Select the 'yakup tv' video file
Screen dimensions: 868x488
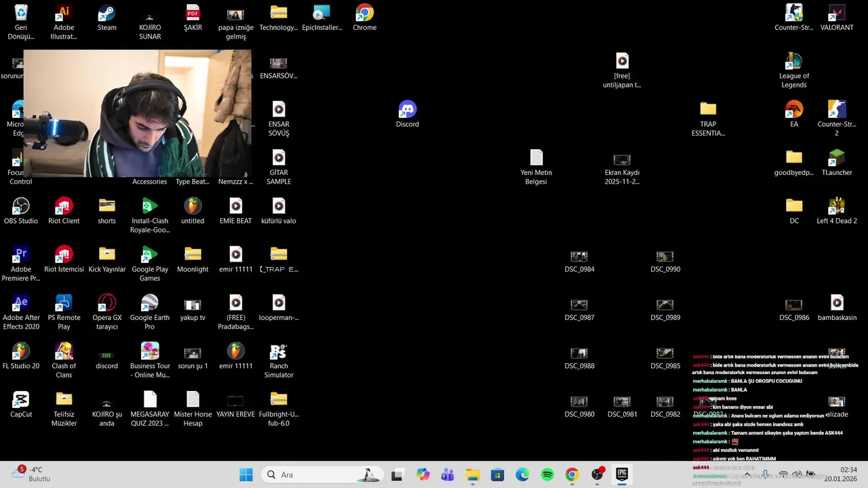(193, 308)
